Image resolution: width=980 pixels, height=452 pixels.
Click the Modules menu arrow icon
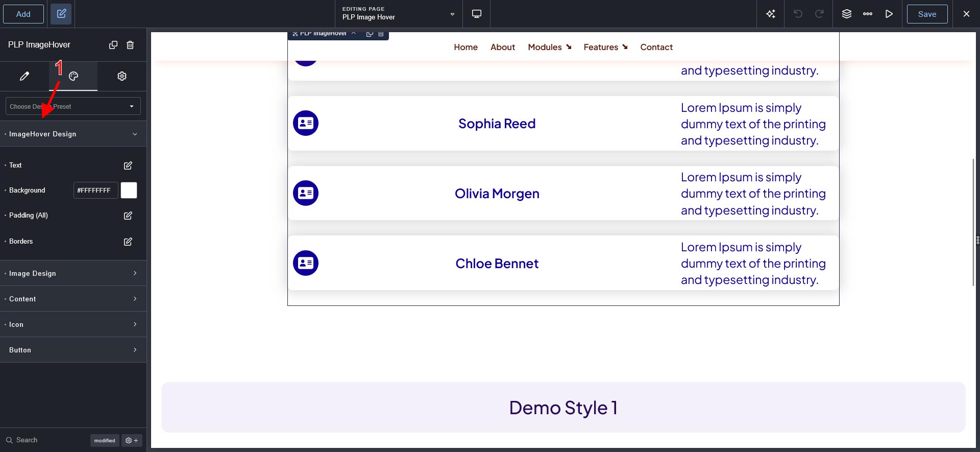(x=569, y=47)
